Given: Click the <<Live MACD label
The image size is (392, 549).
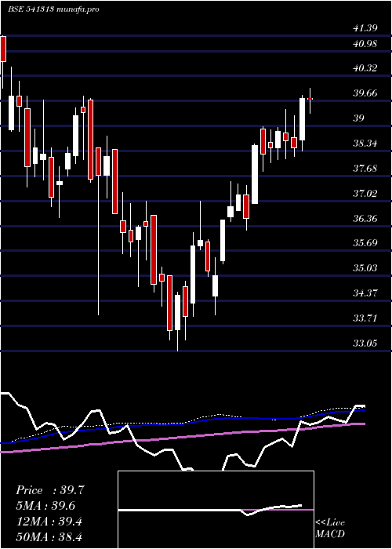Looking at the screenshot, I should [x=330, y=528].
